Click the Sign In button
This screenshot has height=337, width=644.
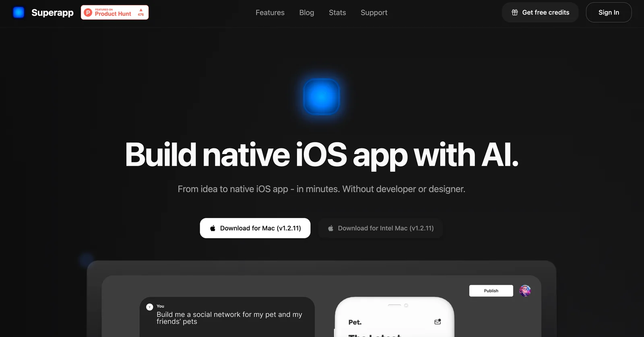tap(609, 12)
